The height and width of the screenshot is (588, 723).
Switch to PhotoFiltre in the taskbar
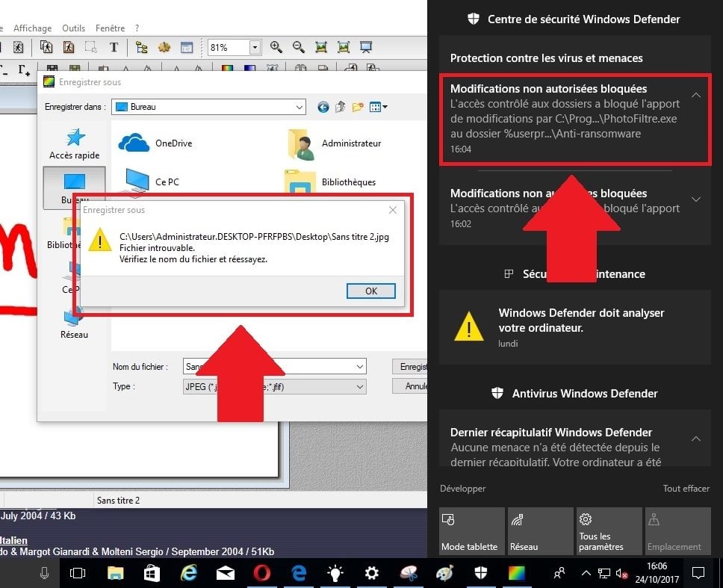[x=517, y=573]
